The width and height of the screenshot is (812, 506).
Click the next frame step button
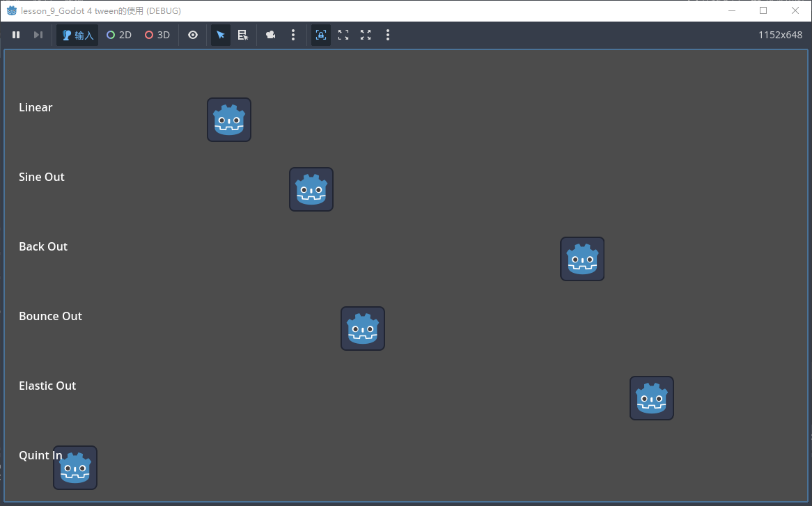coord(38,35)
